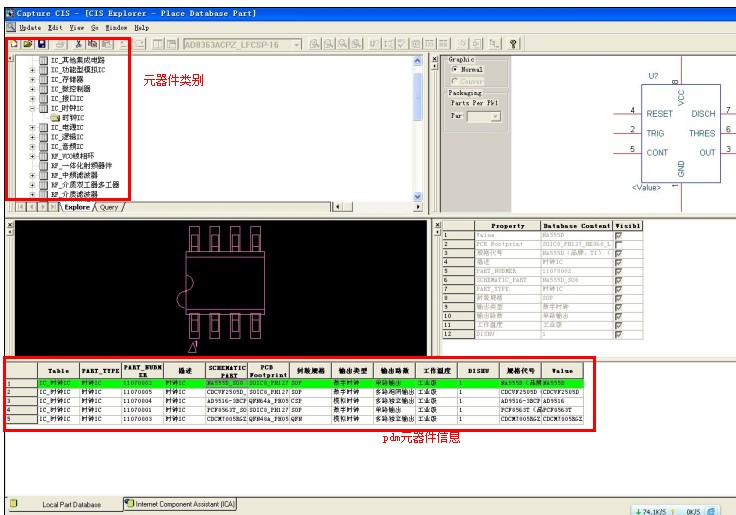The height and width of the screenshot is (515, 736).
Task: Click the Print toolbar icon
Action: click(60, 44)
